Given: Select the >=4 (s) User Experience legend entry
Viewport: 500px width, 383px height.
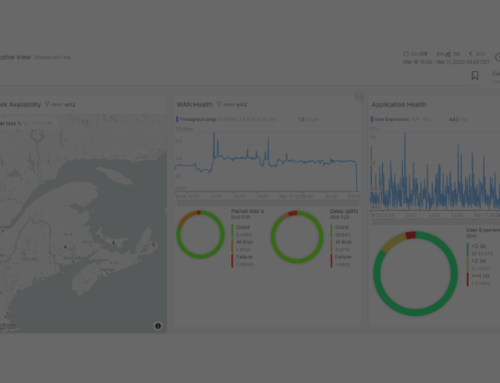Looking at the screenshot, I should coord(480,276).
